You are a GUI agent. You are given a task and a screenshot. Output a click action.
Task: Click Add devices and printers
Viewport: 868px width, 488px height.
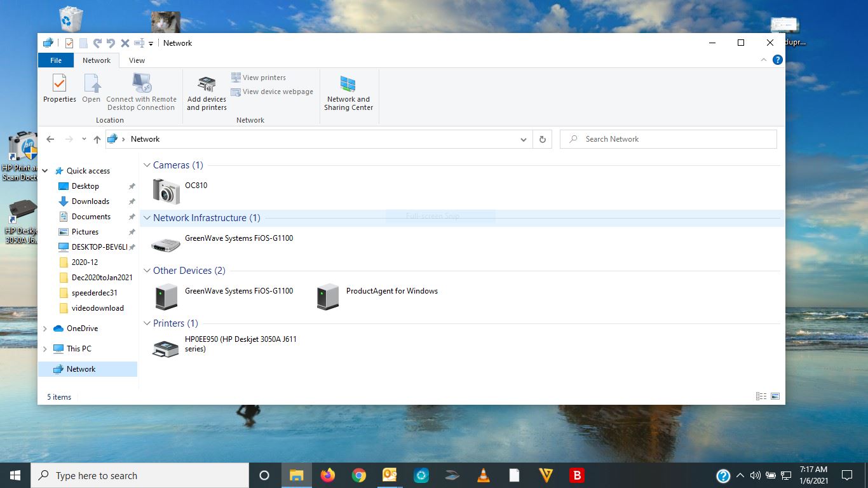pos(207,93)
